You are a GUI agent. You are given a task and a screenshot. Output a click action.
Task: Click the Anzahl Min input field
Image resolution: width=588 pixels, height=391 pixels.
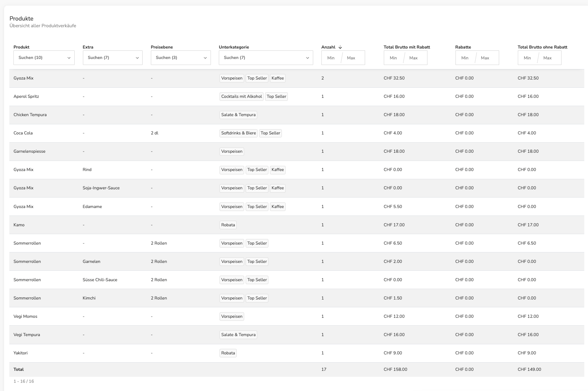tap(331, 58)
